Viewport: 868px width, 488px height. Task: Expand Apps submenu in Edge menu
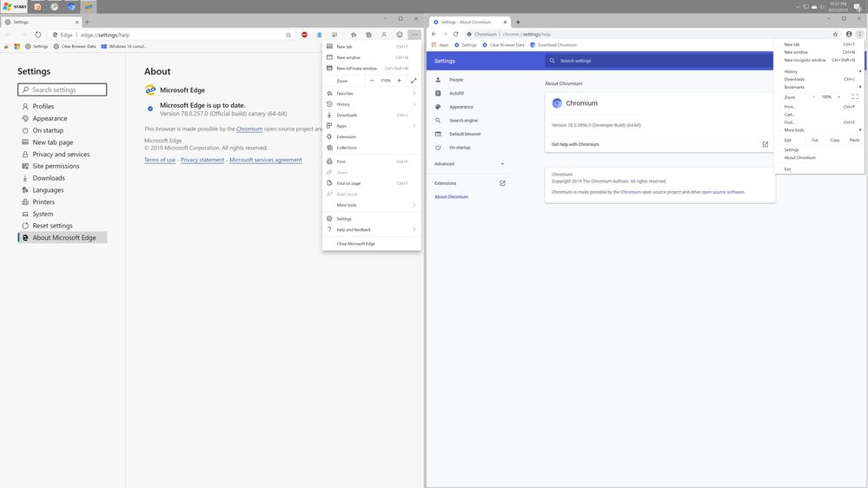point(414,126)
